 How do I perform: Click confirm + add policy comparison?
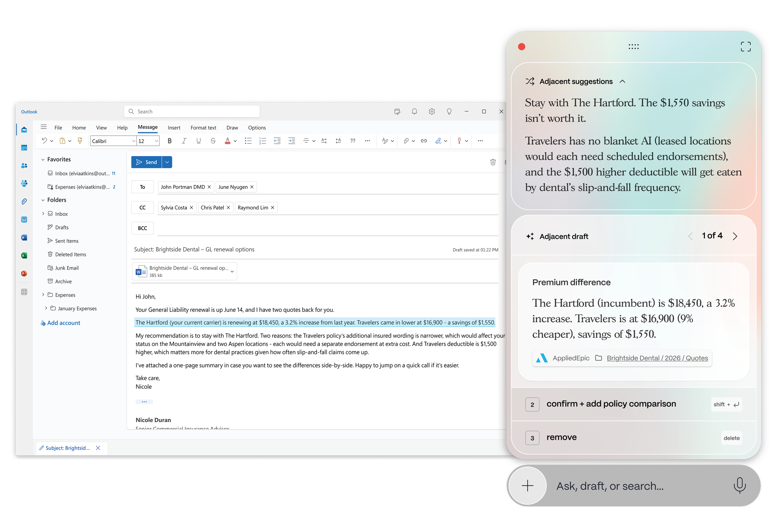[x=633, y=404]
